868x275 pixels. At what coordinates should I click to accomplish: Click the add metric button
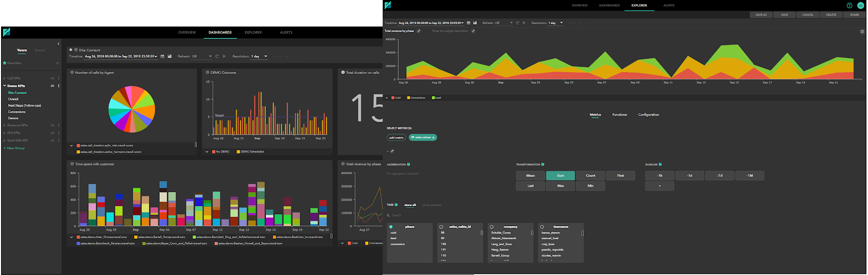(397, 138)
